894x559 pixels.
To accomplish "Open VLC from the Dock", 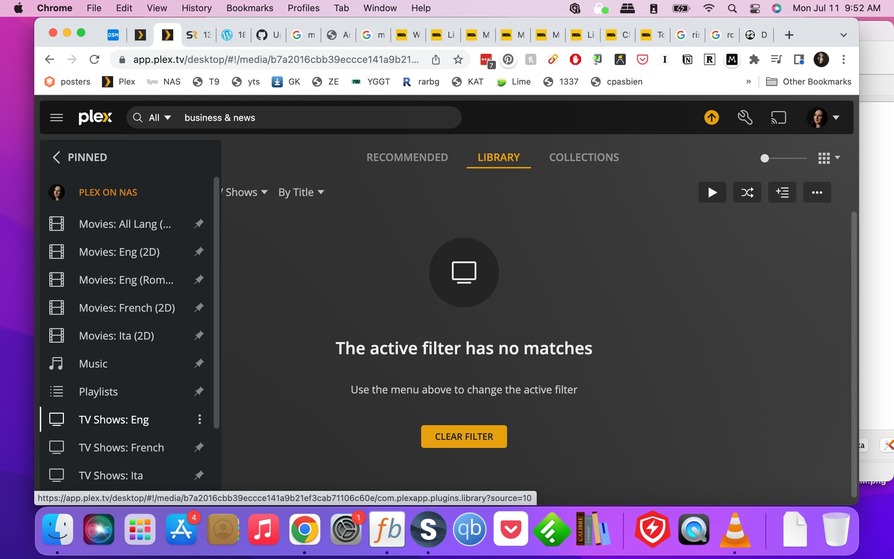I will click(735, 529).
